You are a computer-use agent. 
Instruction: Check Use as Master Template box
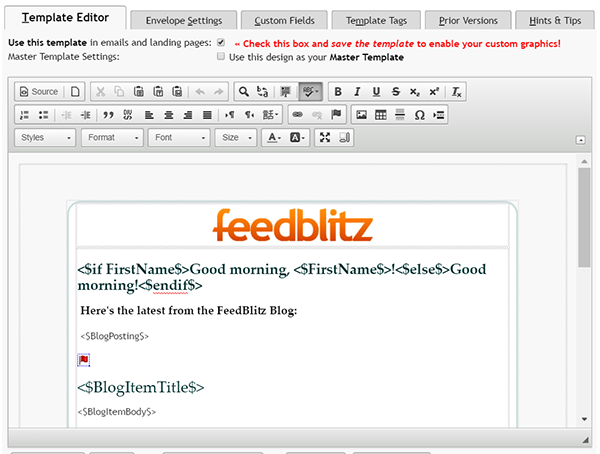click(x=221, y=57)
